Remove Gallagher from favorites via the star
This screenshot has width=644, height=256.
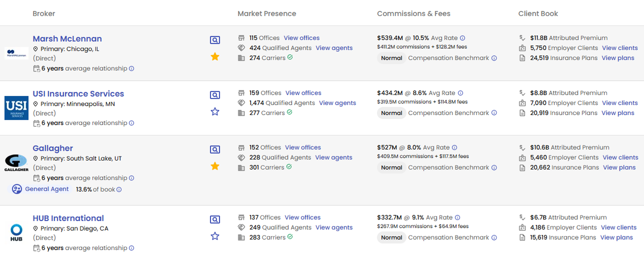(x=215, y=166)
